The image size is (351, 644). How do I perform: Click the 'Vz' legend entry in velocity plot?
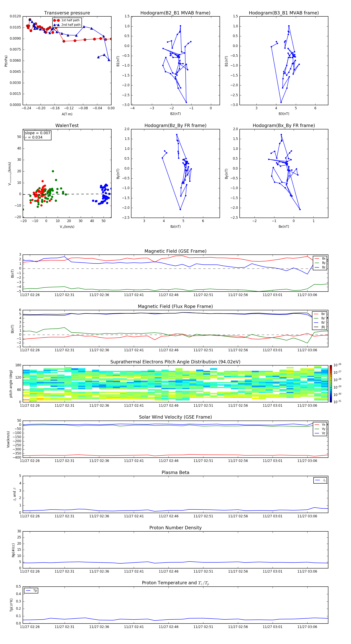click(320, 433)
